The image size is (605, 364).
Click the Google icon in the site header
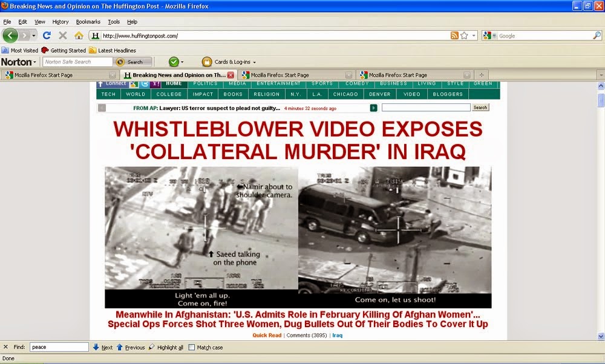click(x=134, y=84)
